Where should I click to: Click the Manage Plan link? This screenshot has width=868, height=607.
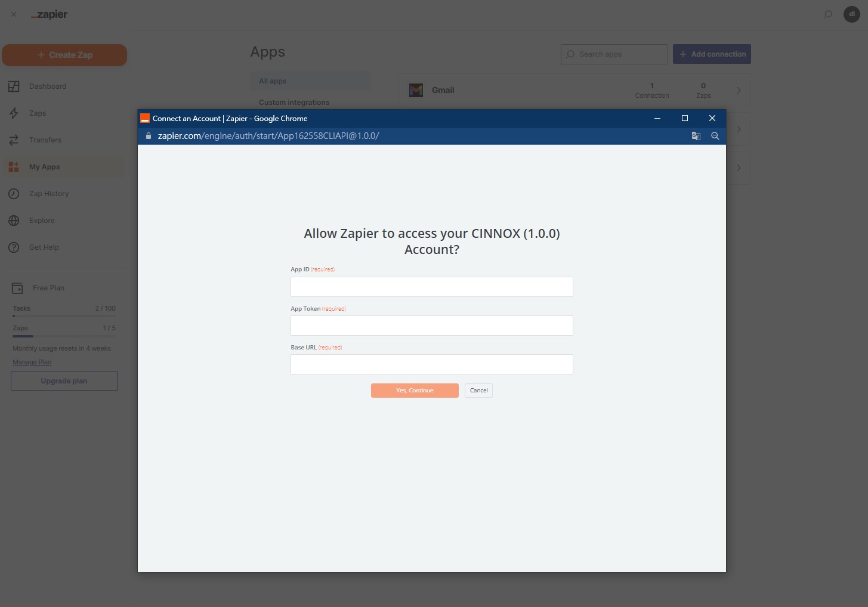pos(32,362)
